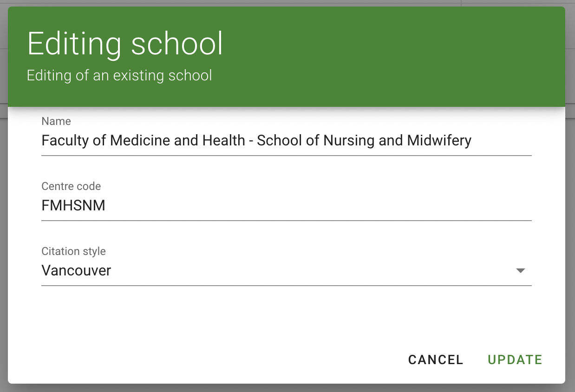Place cursor on the word "Health"
Screen dimensions: 575x392
[x=223, y=140]
